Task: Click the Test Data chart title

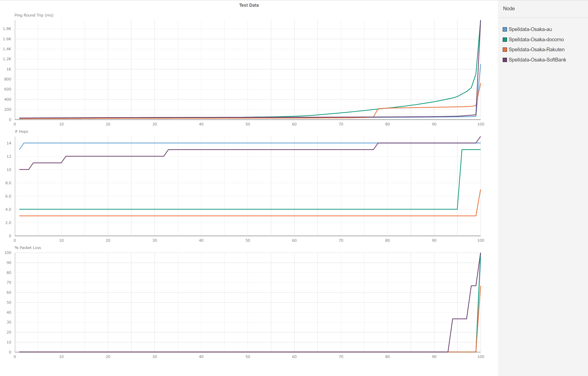Action: [x=249, y=5]
